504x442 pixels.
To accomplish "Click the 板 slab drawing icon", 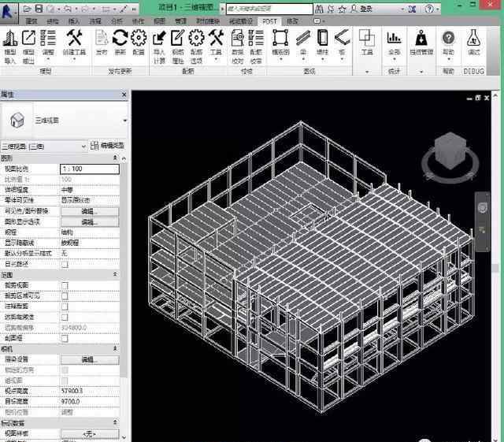I will click(342, 38).
